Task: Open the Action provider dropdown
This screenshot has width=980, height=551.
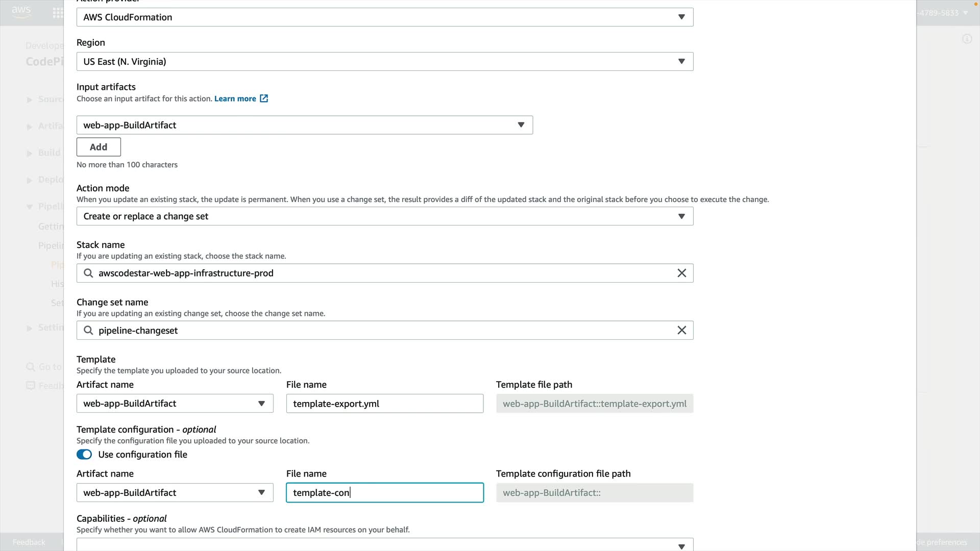Action: (x=384, y=17)
